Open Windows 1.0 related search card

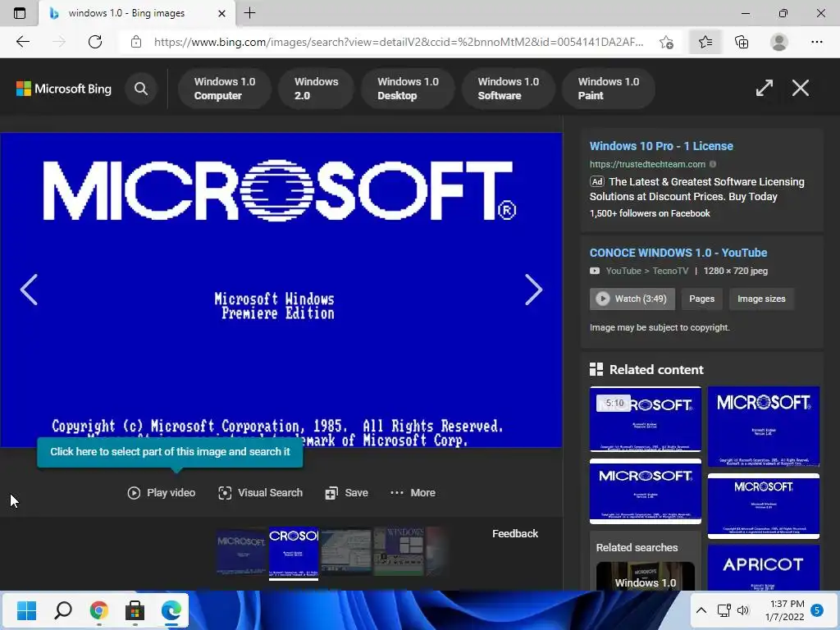coord(645,575)
